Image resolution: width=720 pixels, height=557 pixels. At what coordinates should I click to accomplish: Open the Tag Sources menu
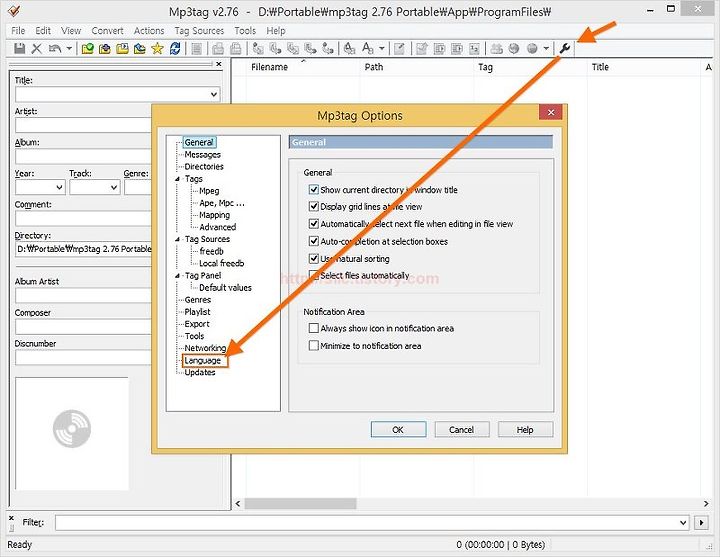pyautogui.click(x=199, y=31)
